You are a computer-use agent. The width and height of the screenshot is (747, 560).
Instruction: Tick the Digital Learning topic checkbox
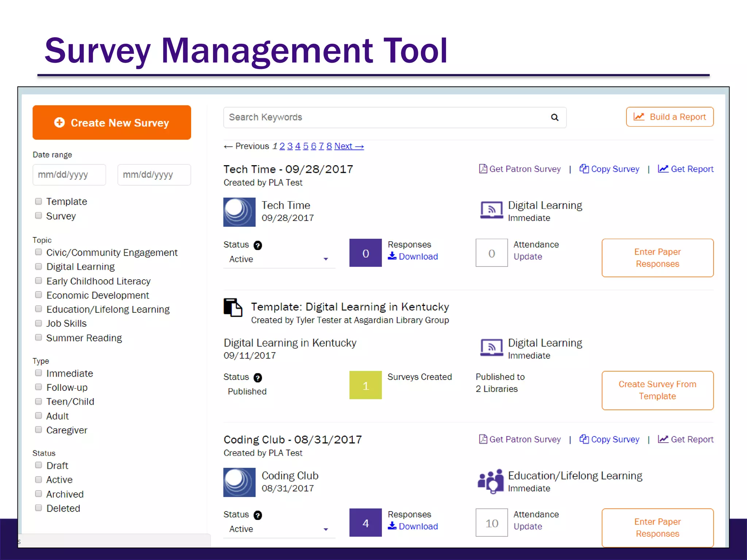(38, 266)
